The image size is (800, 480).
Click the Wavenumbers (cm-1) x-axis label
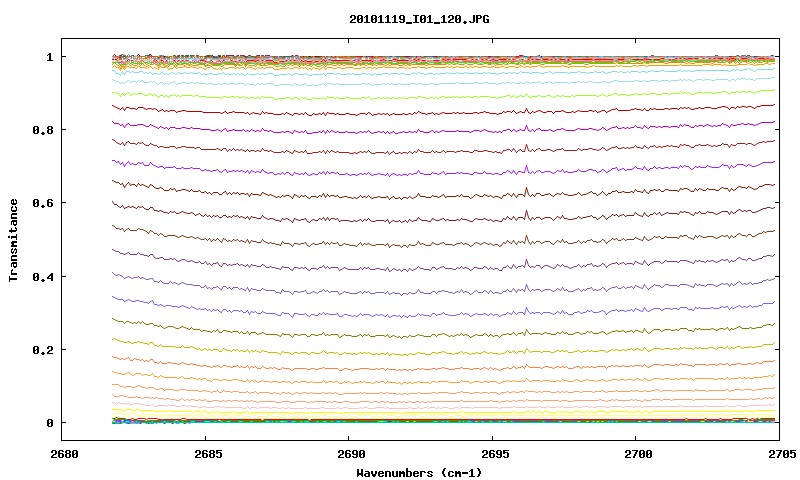click(419, 473)
